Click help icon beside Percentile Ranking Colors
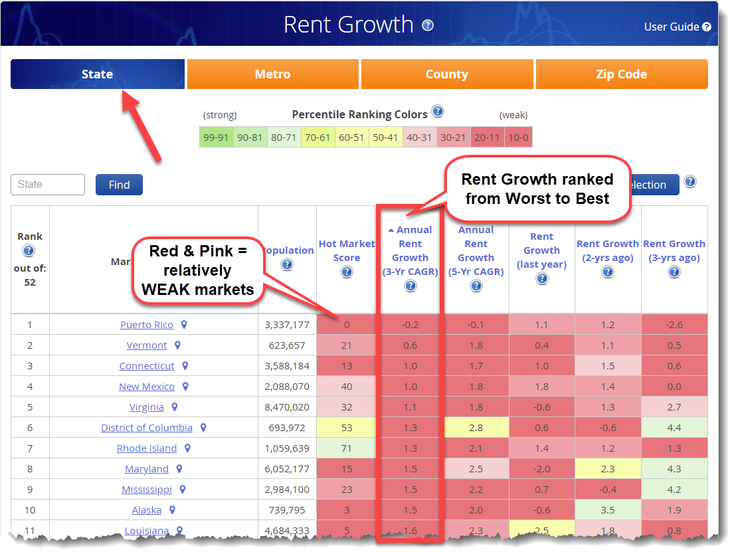 [437, 112]
